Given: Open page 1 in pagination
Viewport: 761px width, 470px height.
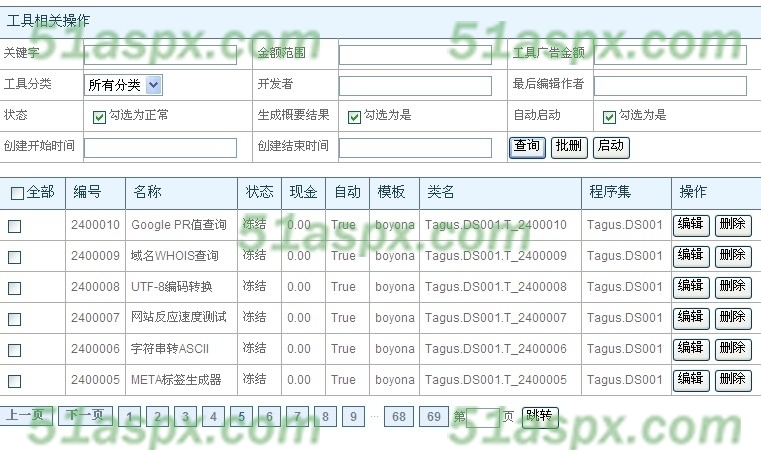Looking at the screenshot, I should pyautogui.click(x=130, y=417).
